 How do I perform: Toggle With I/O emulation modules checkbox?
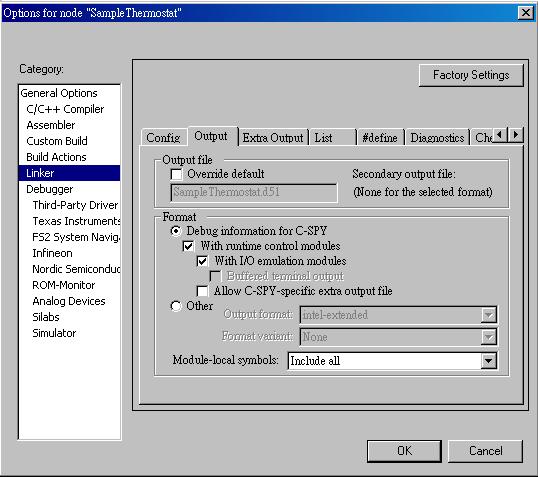(202, 261)
